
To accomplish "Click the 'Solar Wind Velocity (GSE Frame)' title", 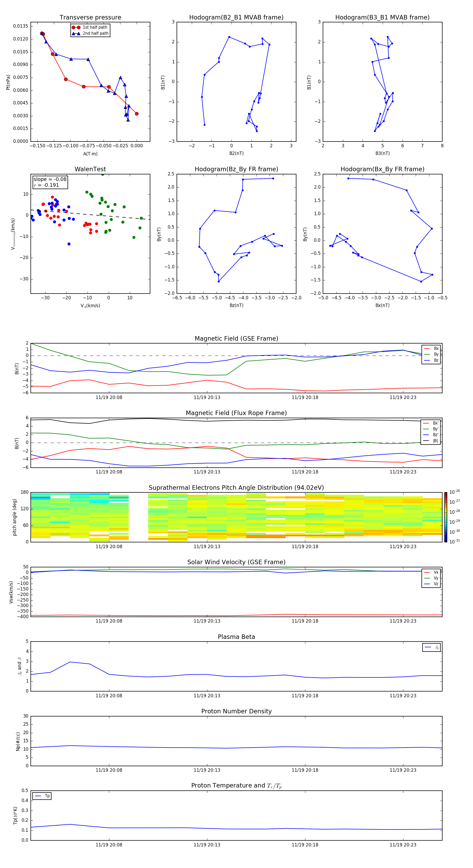I will click(236, 562).
